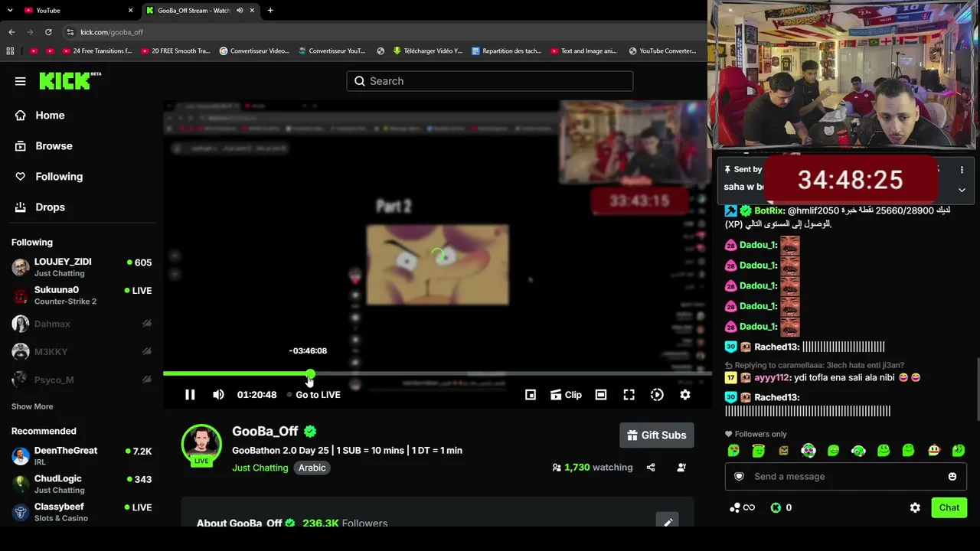The height and width of the screenshot is (551, 980).
Task: Select the Arabic language tag
Action: [x=312, y=468]
